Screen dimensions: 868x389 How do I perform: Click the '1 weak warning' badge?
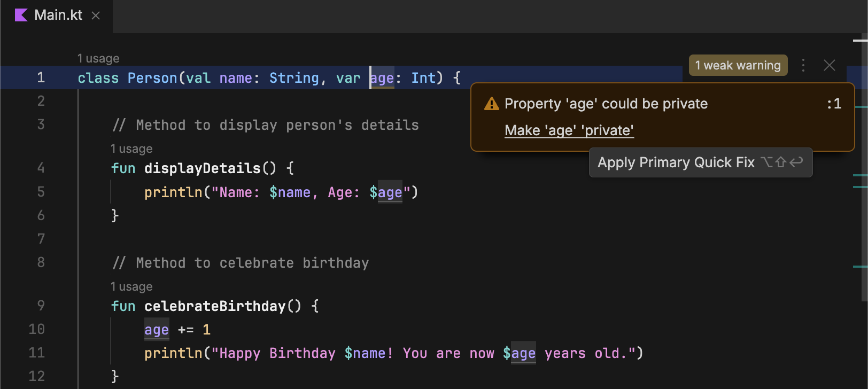[x=738, y=65]
